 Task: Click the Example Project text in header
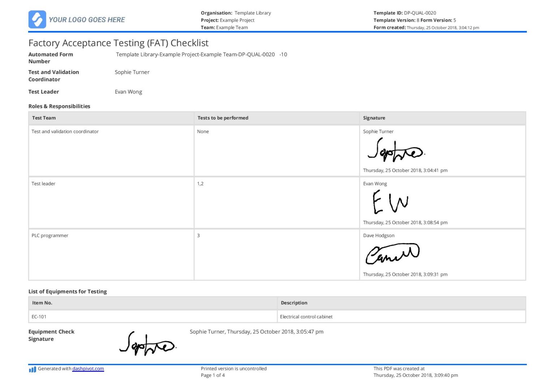pyautogui.click(x=236, y=20)
